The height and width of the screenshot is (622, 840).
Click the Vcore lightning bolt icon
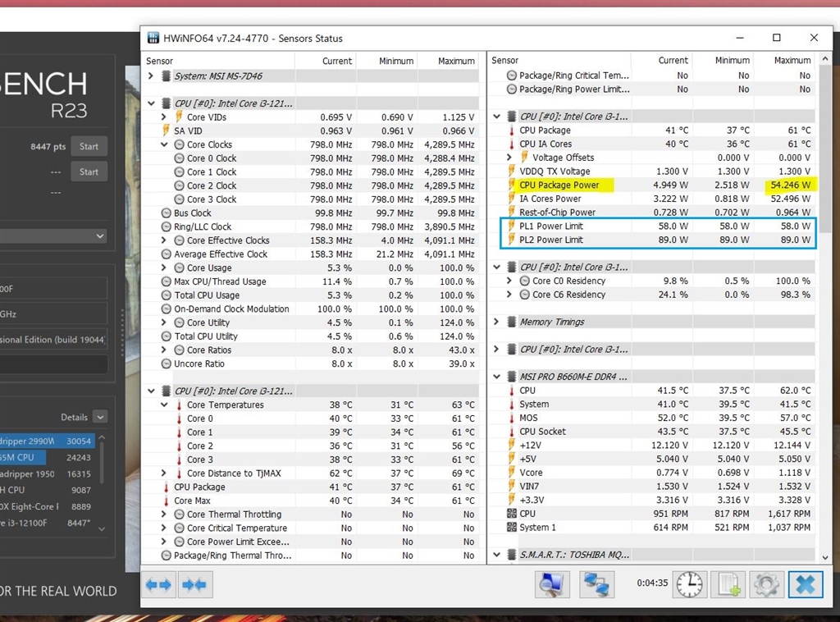(x=512, y=473)
